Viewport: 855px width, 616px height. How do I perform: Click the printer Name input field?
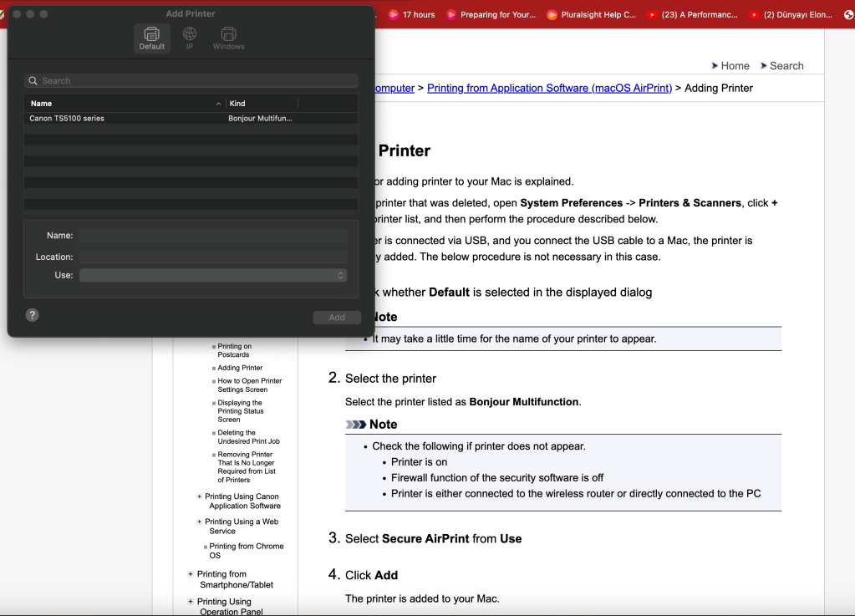(213, 236)
